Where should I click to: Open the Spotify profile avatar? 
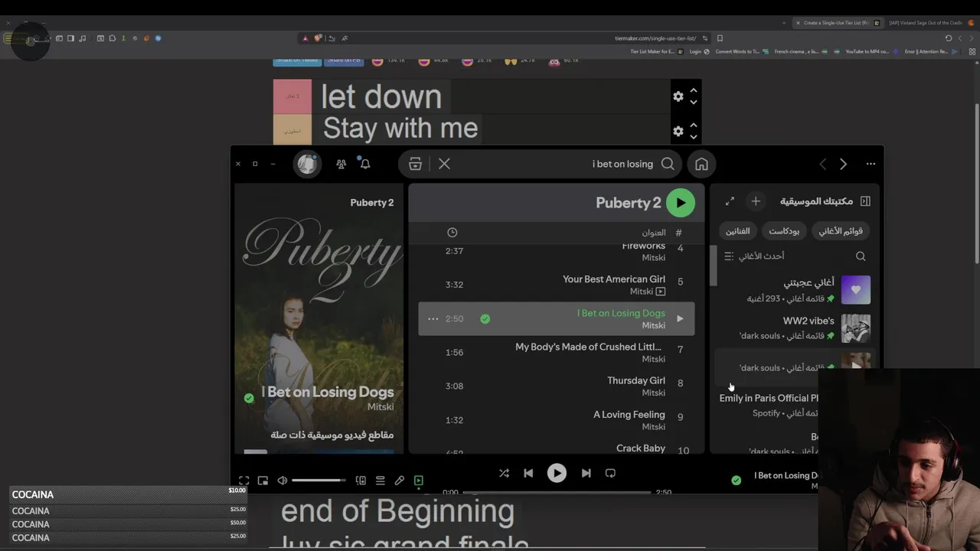coord(307,164)
